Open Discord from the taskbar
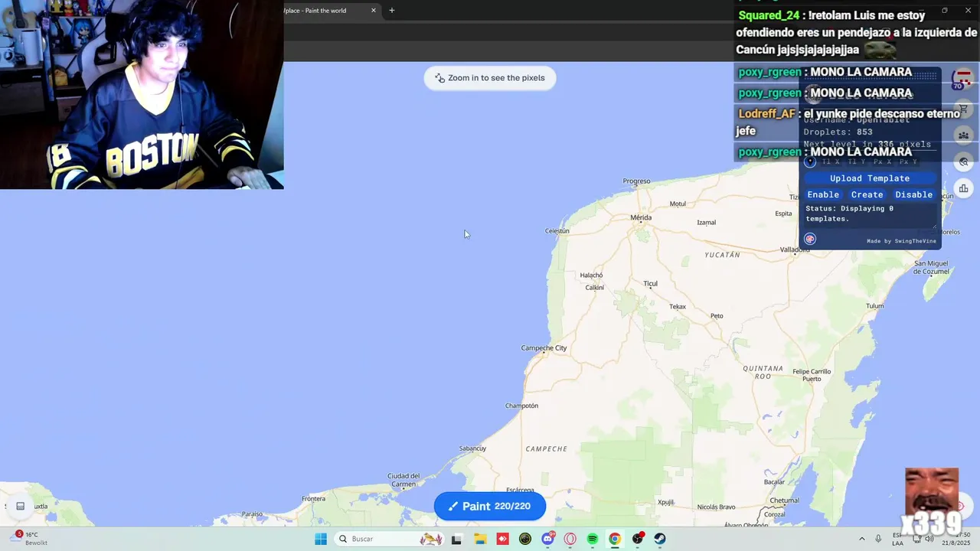The image size is (980, 551). (x=547, y=539)
